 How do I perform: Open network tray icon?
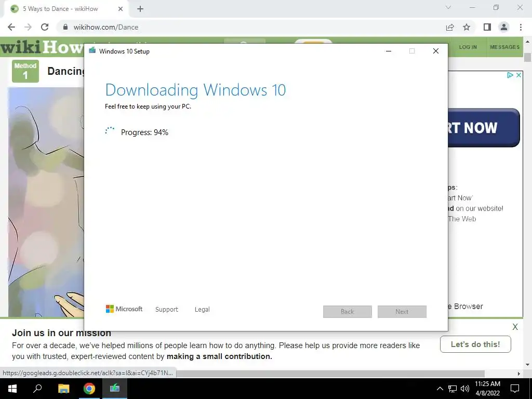pyautogui.click(x=453, y=389)
